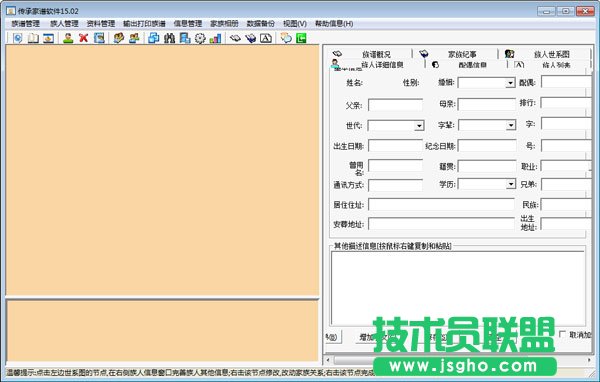Open the 数据备份 menu
The height and width of the screenshot is (382, 600).
click(x=261, y=24)
